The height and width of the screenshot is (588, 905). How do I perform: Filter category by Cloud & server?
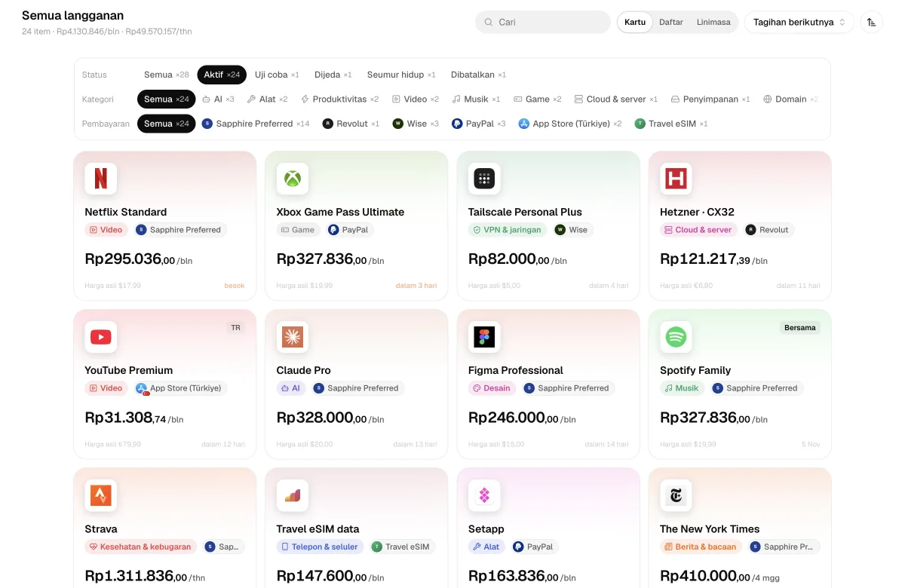tap(616, 99)
